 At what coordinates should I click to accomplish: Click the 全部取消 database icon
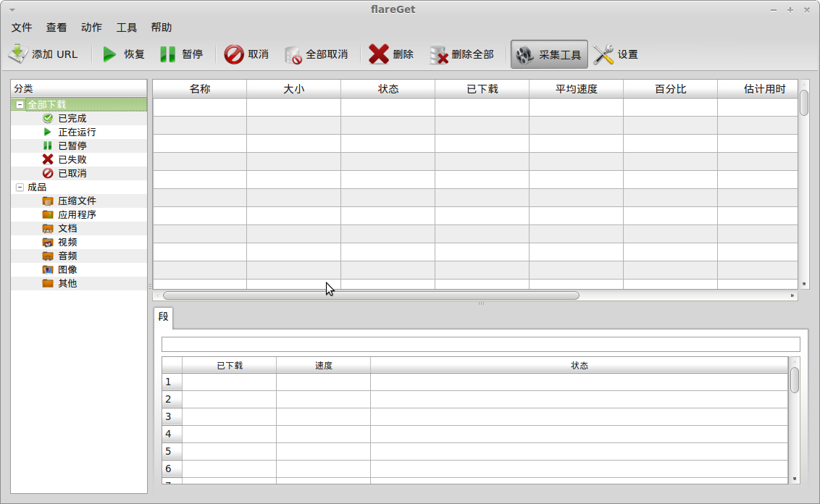click(293, 54)
